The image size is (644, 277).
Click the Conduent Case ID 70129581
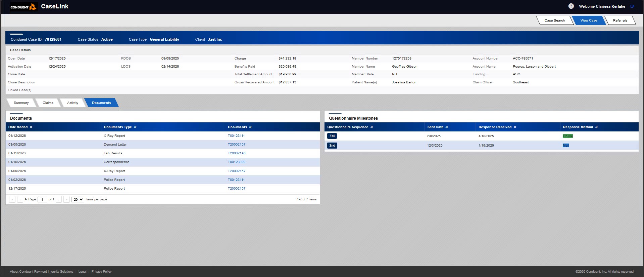[53, 40]
